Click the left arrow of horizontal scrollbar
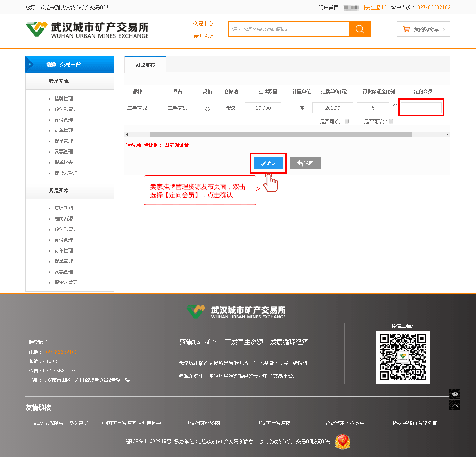 [127, 135]
